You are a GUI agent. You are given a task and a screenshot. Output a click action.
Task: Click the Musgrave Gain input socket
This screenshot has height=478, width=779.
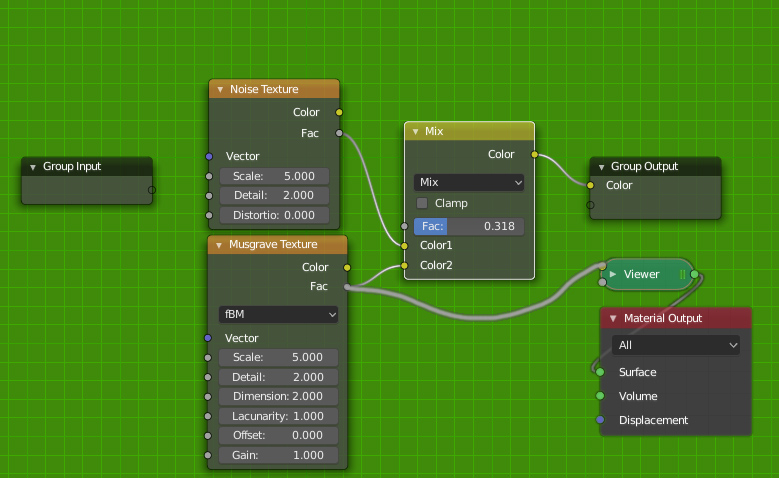click(x=208, y=455)
